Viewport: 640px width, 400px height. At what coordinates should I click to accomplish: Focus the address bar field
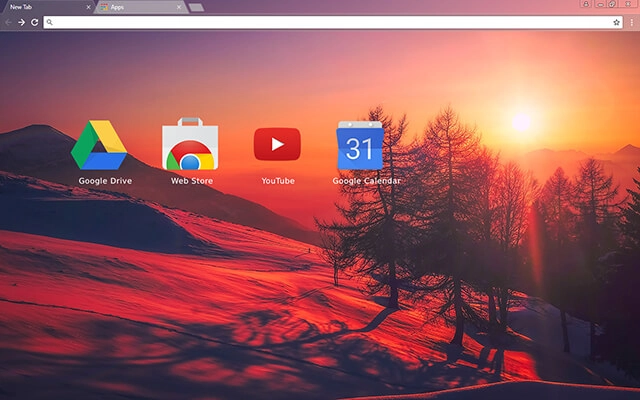[333, 22]
